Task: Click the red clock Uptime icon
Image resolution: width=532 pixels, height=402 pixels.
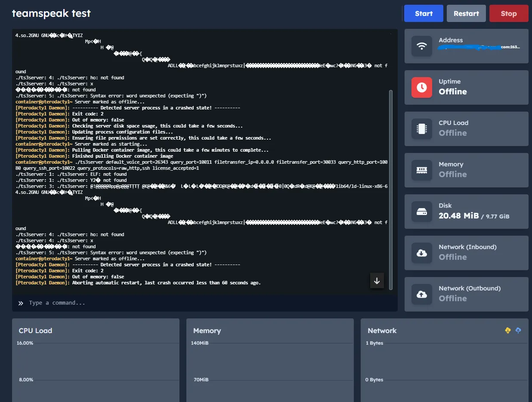Action: (x=422, y=87)
